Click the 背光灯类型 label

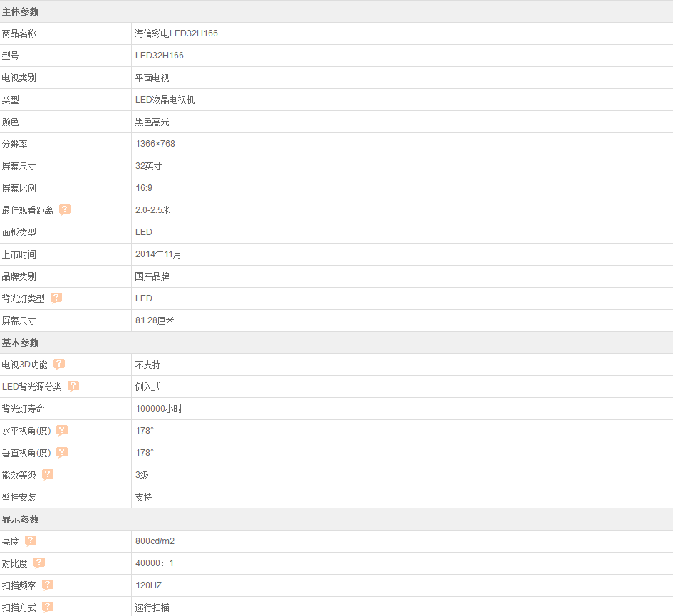(x=24, y=298)
